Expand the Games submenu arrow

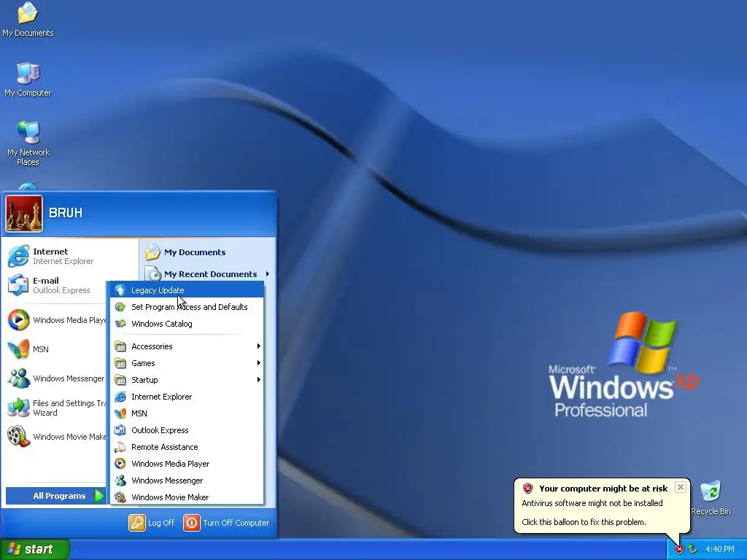259,363
